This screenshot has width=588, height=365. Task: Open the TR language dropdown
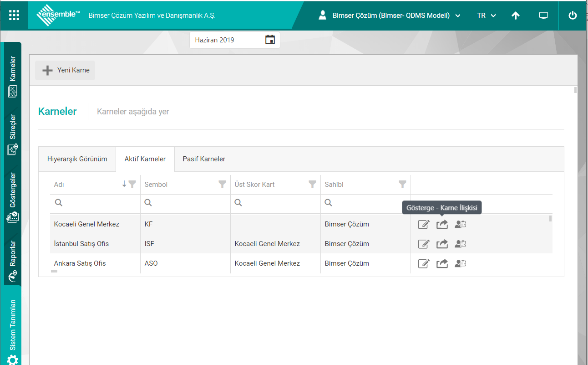(486, 15)
